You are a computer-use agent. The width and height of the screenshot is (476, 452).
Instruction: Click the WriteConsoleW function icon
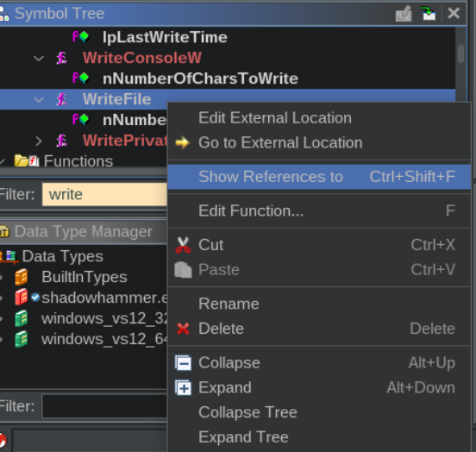coord(61,58)
